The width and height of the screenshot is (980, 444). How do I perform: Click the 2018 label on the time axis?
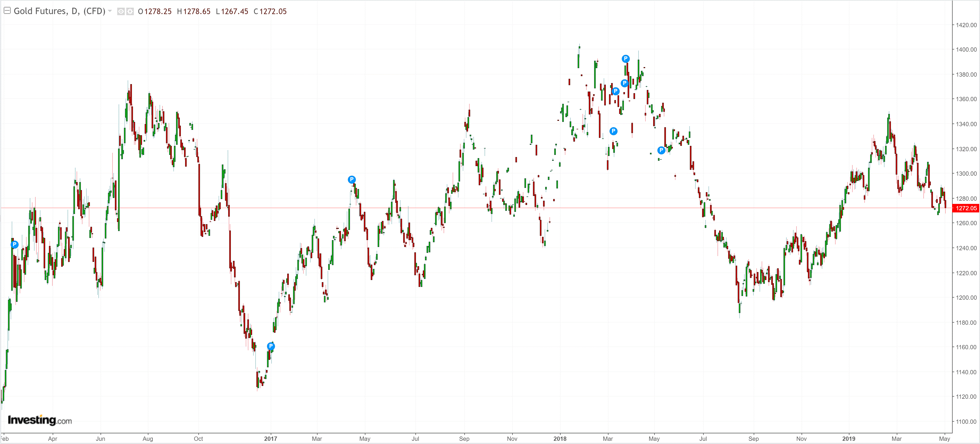pyautogui.click(x=560, y=439)
